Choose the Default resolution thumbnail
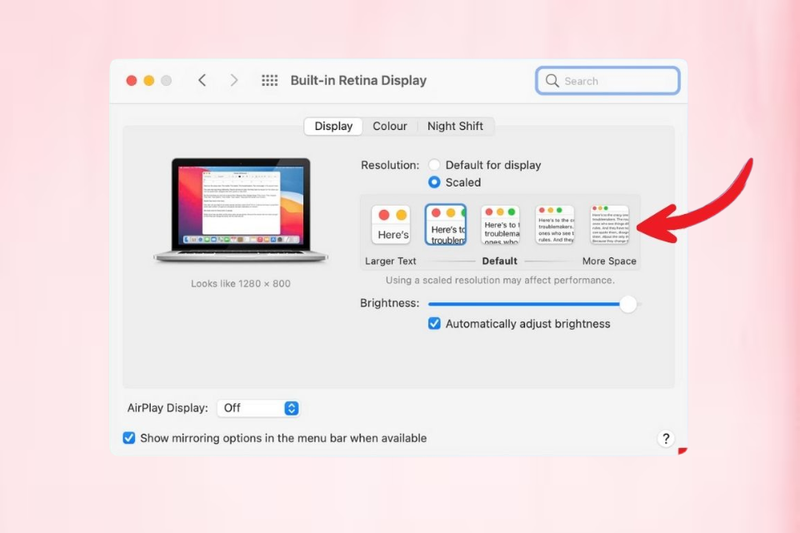This screenshot has height=533, width=800. pyautogui.click(x=500, y=224)
